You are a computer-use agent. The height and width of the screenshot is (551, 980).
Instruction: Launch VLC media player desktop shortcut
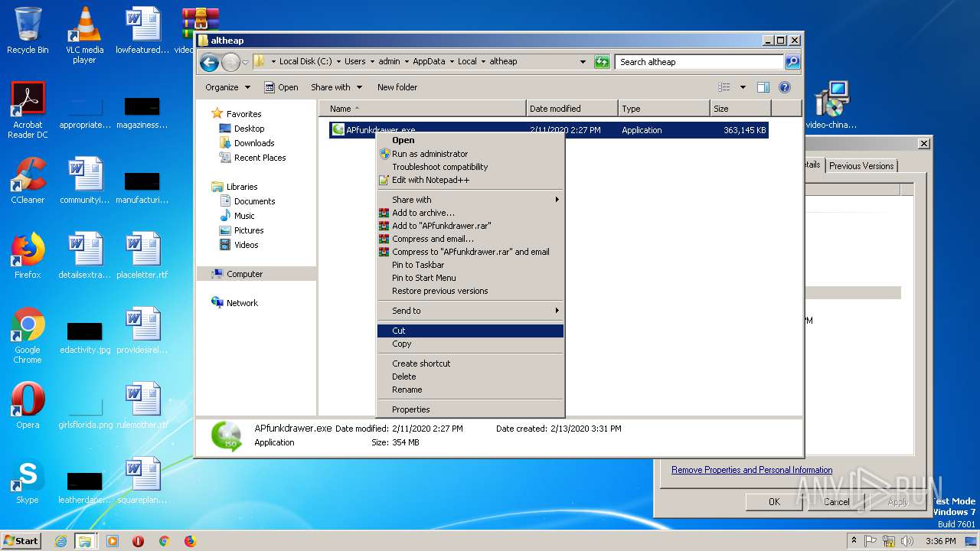pyautogui.click(x=84, y=35)
